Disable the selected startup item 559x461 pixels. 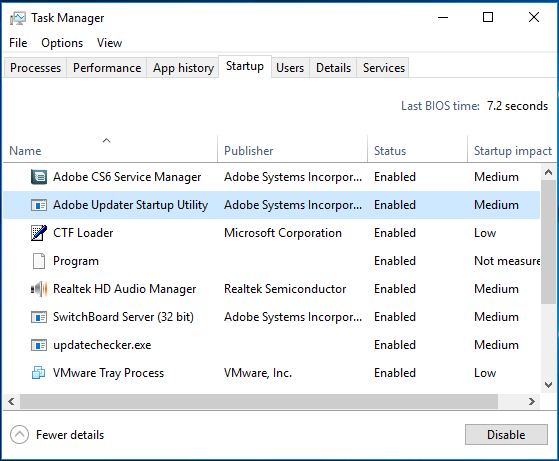pos(506,435)
